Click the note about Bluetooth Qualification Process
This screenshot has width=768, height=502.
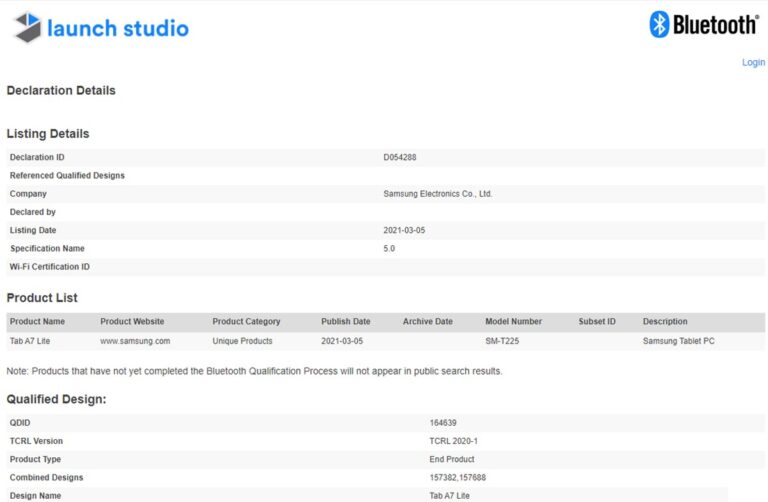254,371
